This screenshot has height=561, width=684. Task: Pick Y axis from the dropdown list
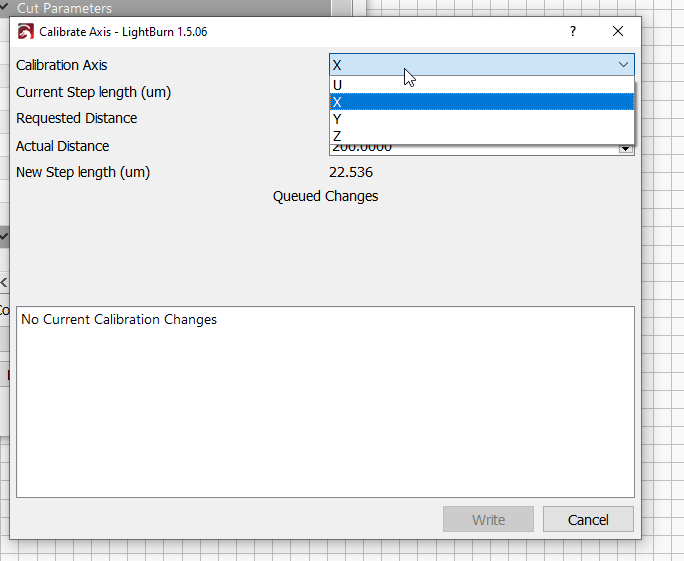point(482,119)
